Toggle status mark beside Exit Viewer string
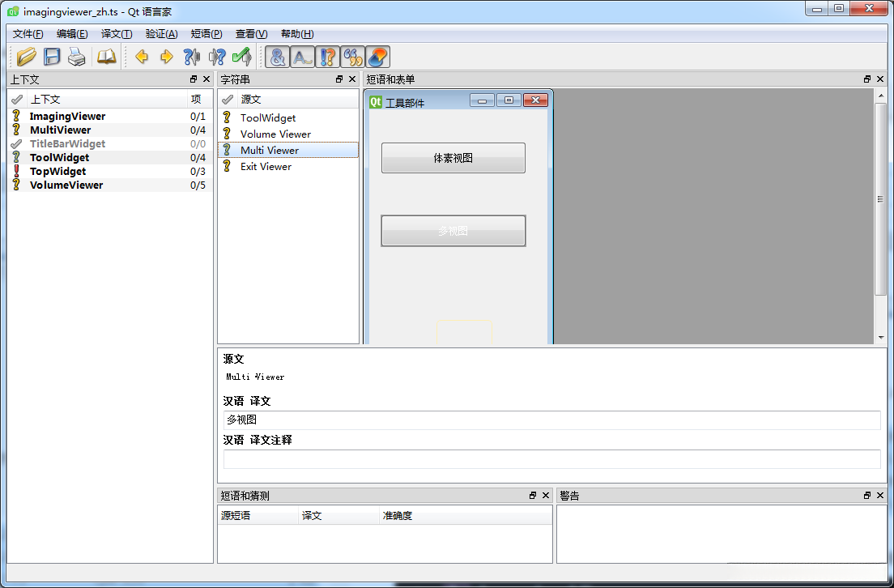Screen dimensions: 894x588 [x=227, y=166]
